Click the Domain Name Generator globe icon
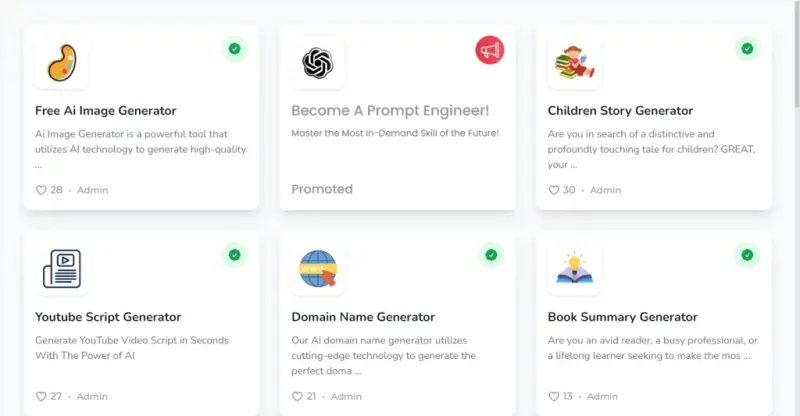The width and height of the screenshot is (800, 416). click(318, 269)
